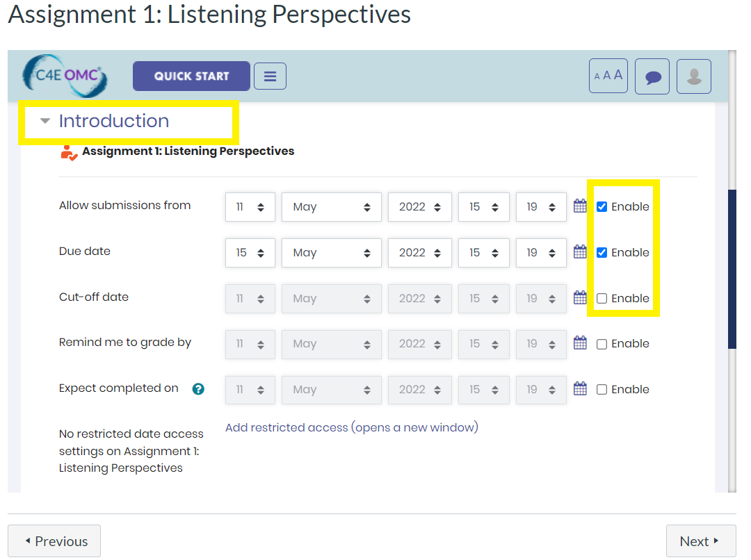Open day dropdown for Due date
This screenshot has height=560, width=751.
[250, 253]
